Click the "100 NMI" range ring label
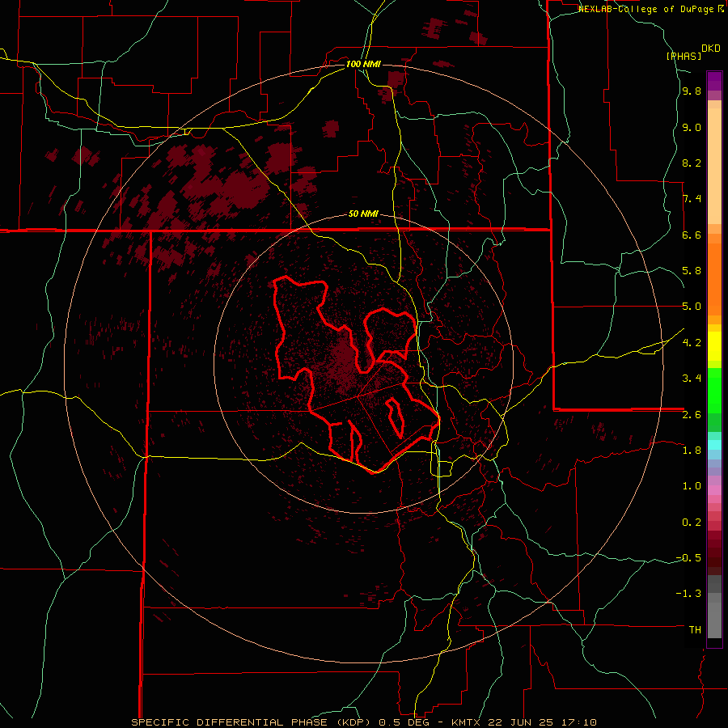Viewport: 728px width, 728px height. 363,64
